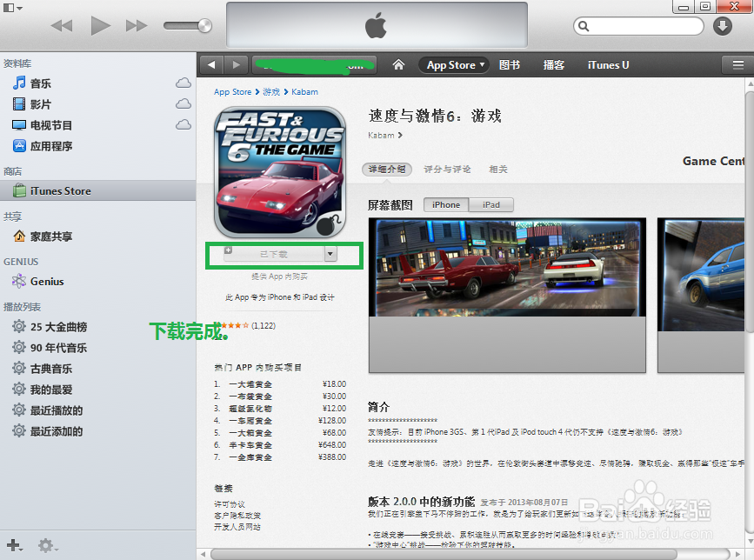Start playback with the play button
Viewport: 754px width, 560px height.
[101, 25]
